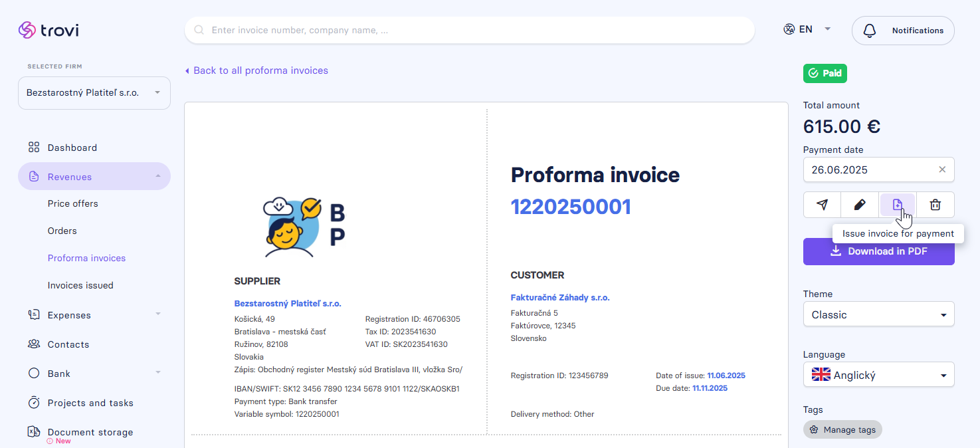
Task: Click Tax ID: 2023541630 text
Action: pos(401,332)
